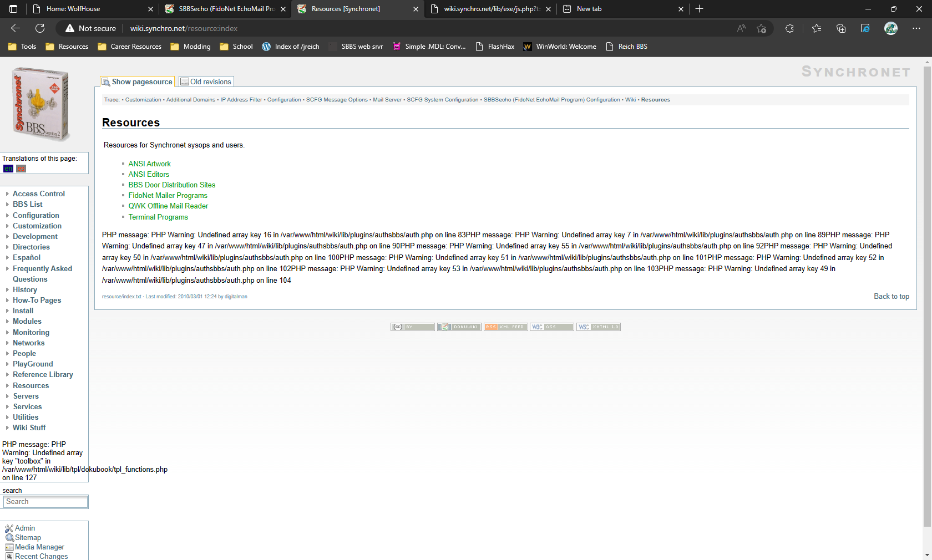Click the Wiki breadcrumb trace link
Image resolution: width=932 pixels, height=560 pixels.
tap(630, 100)
